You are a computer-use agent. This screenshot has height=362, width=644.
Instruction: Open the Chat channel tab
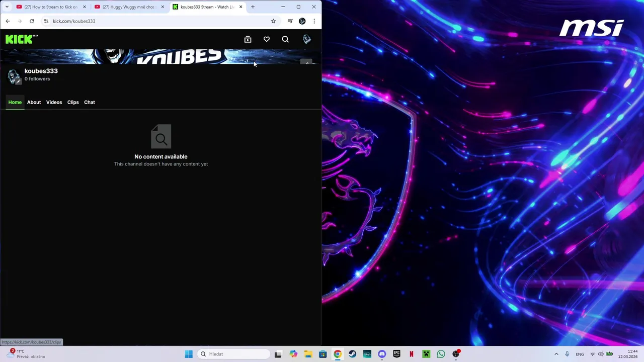point(90,102)
